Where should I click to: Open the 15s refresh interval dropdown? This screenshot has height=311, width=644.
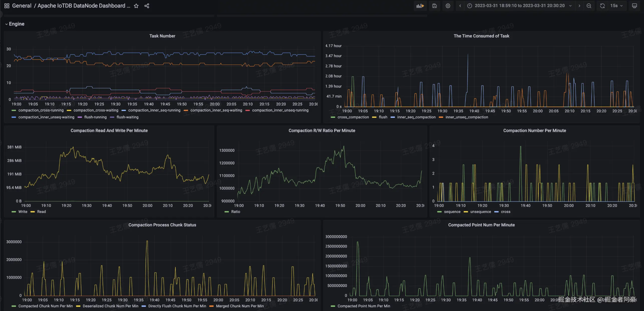click(616, 6)
